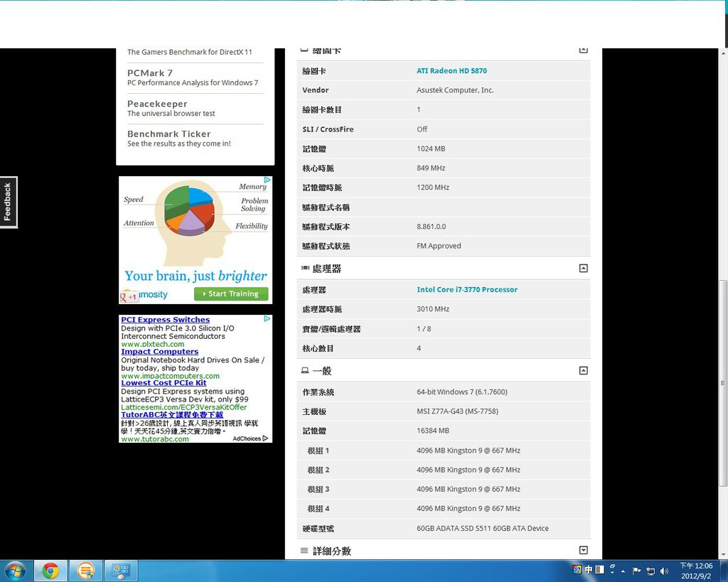Click the Show Desktop strip at taskbar end

pos(724,571)
